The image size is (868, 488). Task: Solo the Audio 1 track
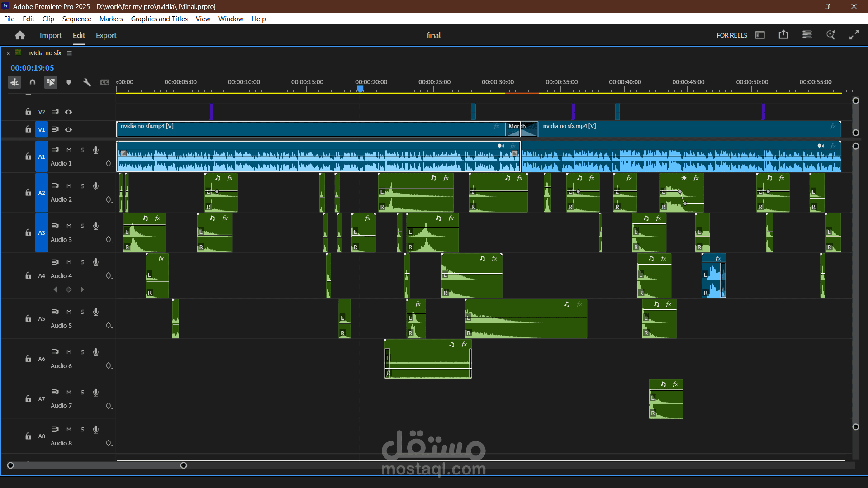(x=82, y=150)
